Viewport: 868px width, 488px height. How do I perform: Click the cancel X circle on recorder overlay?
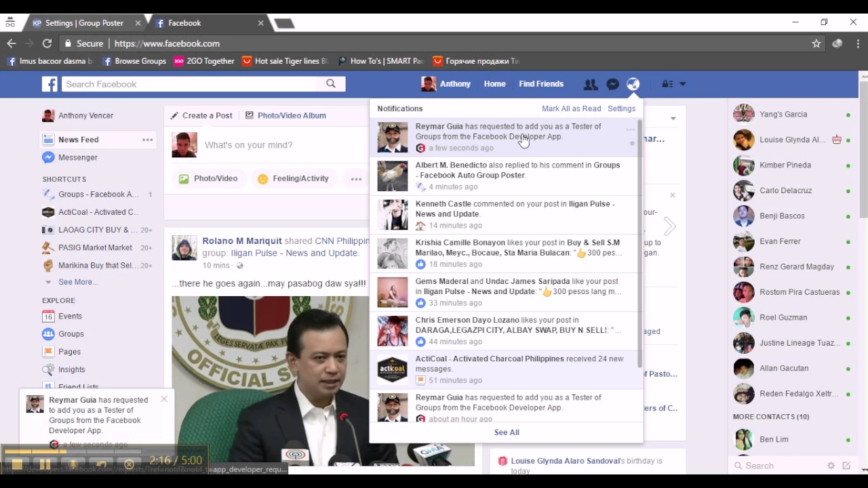[129, 465]
